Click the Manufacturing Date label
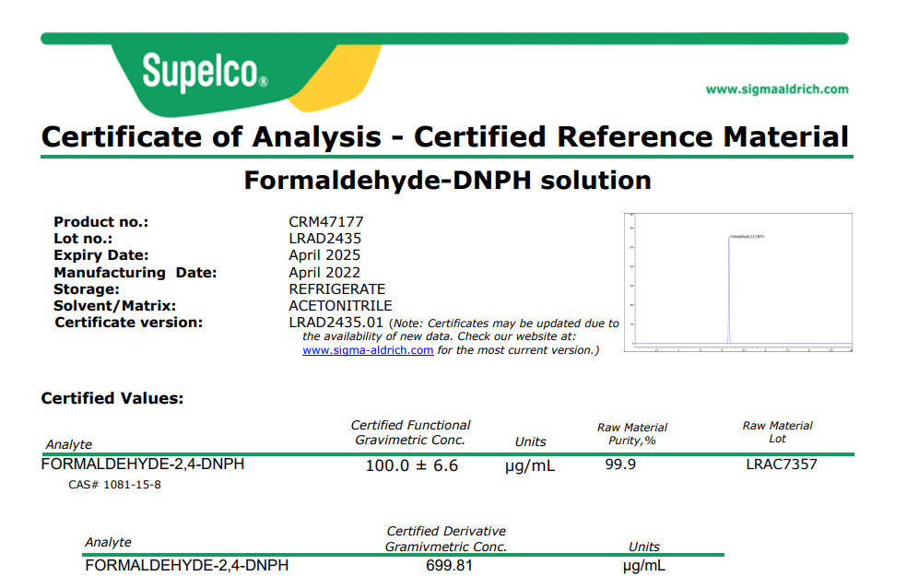This screenshot has height=588, width=907. coord(135,272)
